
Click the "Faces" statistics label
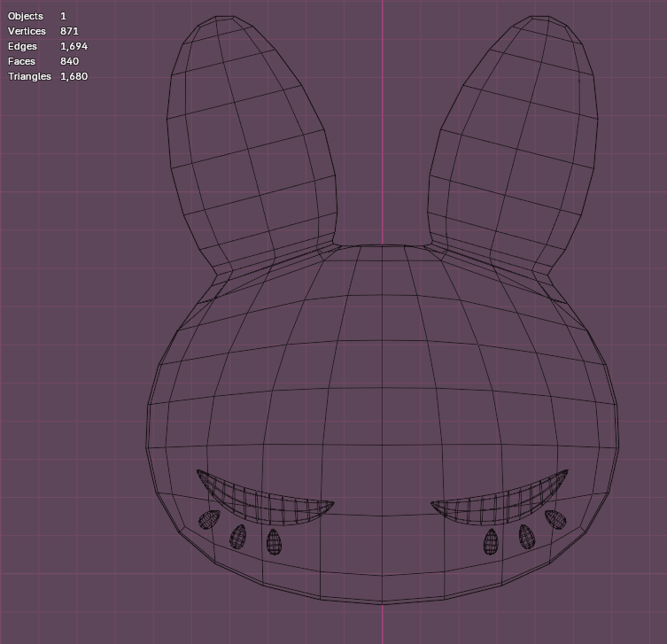coord(21,61)
